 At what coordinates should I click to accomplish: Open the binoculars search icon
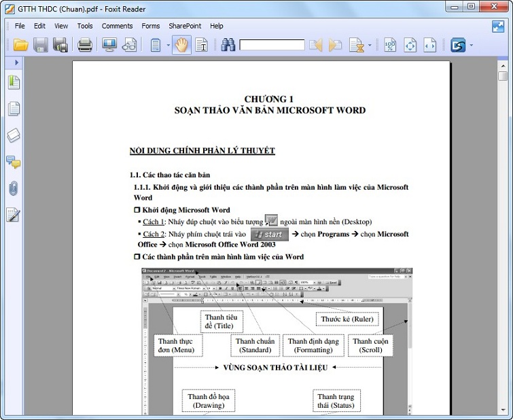228,46
